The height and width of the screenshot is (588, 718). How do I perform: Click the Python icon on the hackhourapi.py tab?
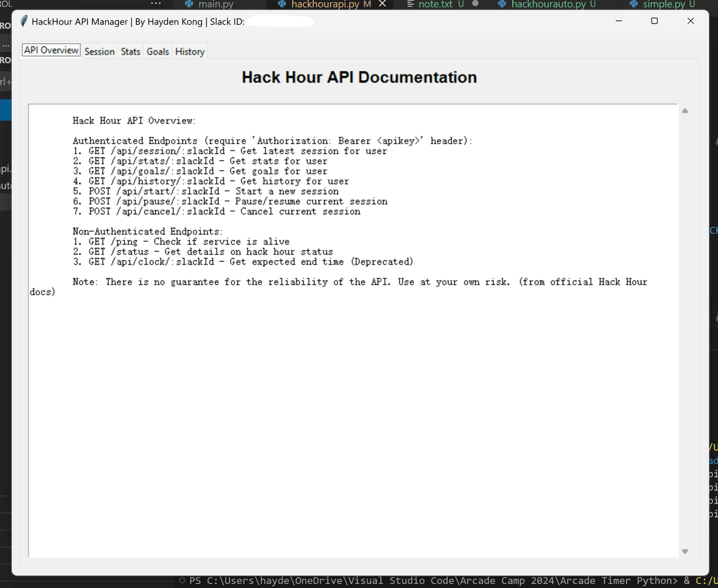pos(282,4)
